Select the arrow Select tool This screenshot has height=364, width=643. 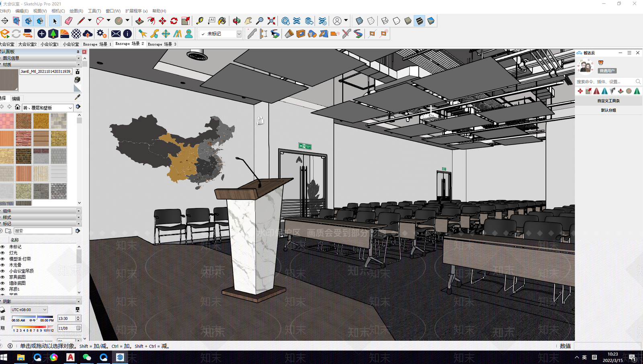[x=55, y=21]
